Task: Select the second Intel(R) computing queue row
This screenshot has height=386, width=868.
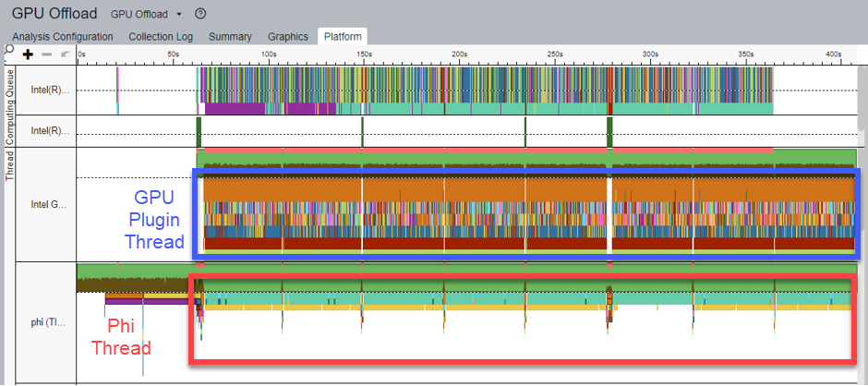Action: click(x=51, y=130)
